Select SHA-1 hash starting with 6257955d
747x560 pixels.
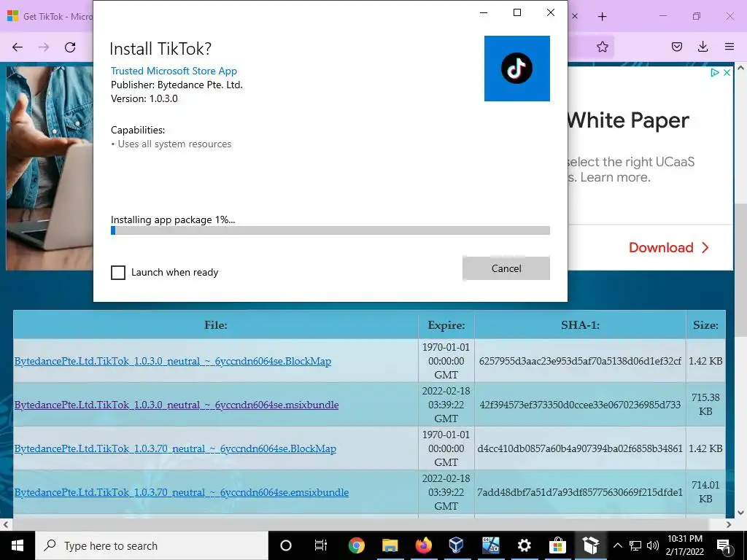(580, 361)
